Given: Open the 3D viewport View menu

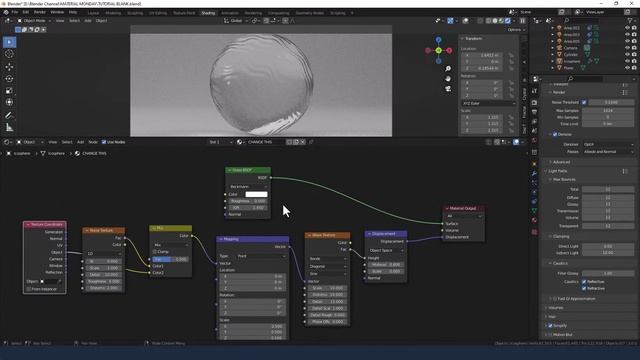Looking at the screenshot, I should click(60, 20).
